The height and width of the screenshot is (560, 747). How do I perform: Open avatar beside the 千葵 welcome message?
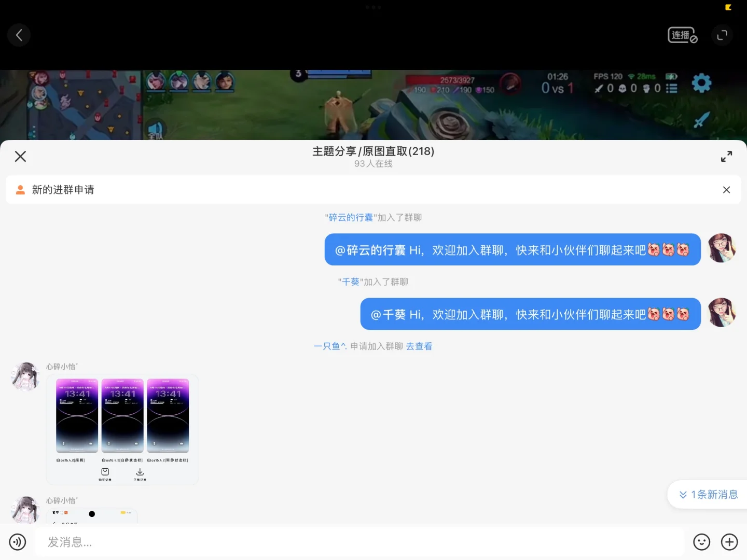click(722, 312)
